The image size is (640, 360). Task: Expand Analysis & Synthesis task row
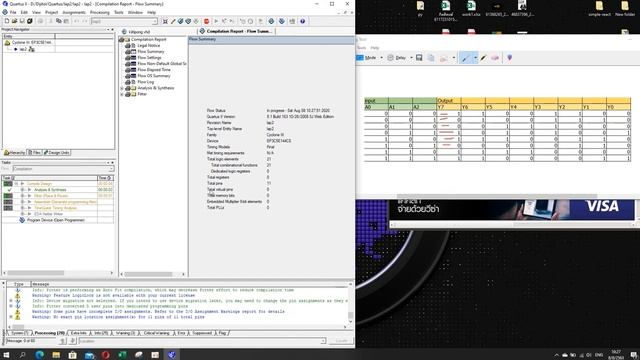[22, 190]
